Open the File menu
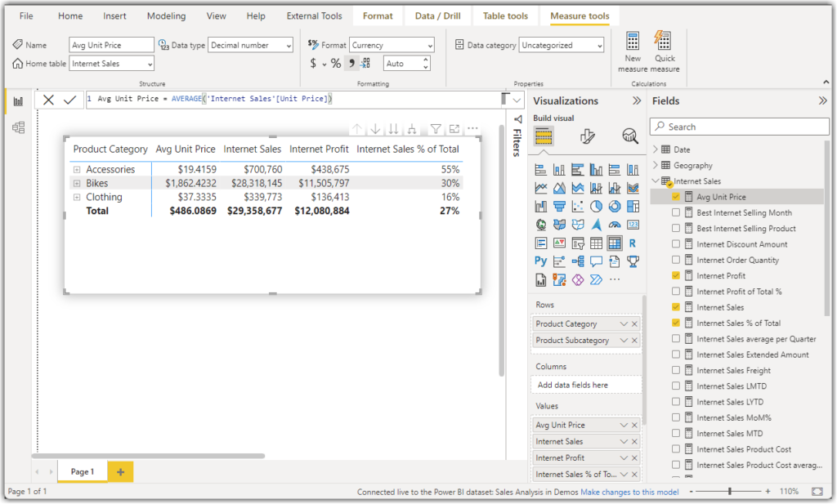Viewport: 837px width, 504px height. (x=26, y=16)
